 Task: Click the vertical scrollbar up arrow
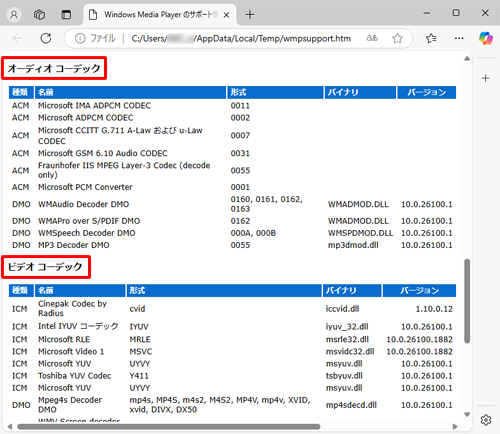pos(467,58)
